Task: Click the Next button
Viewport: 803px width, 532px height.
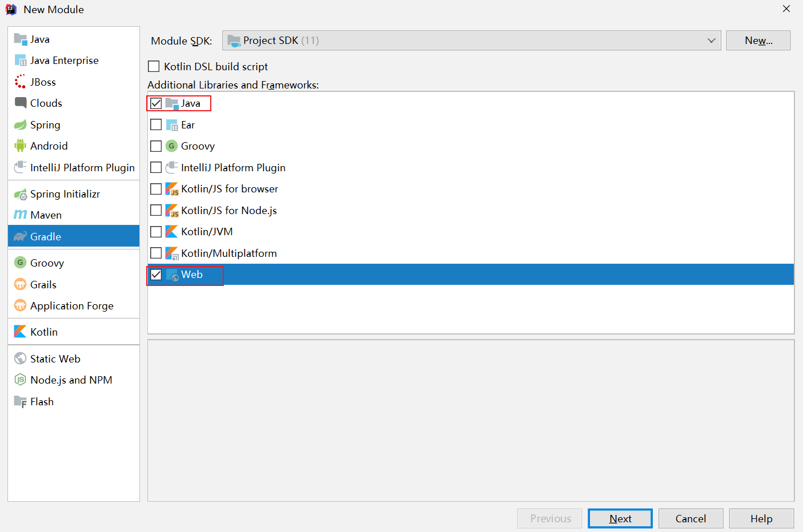Action: (x=620, y=518)
